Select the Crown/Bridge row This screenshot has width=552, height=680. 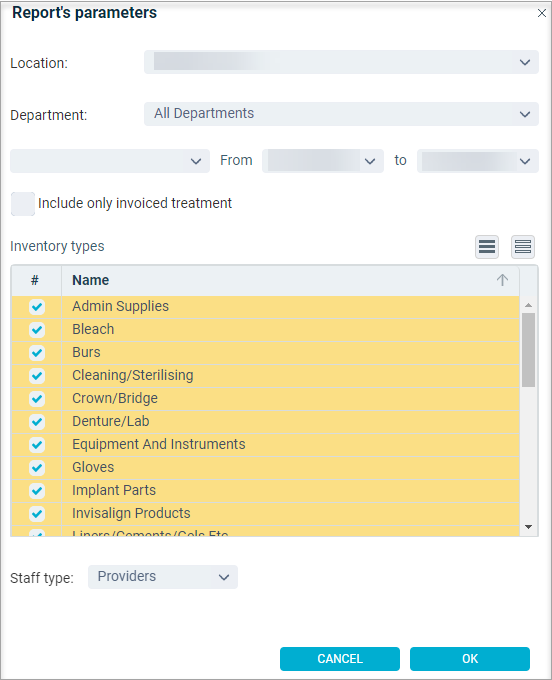(265, 399)
